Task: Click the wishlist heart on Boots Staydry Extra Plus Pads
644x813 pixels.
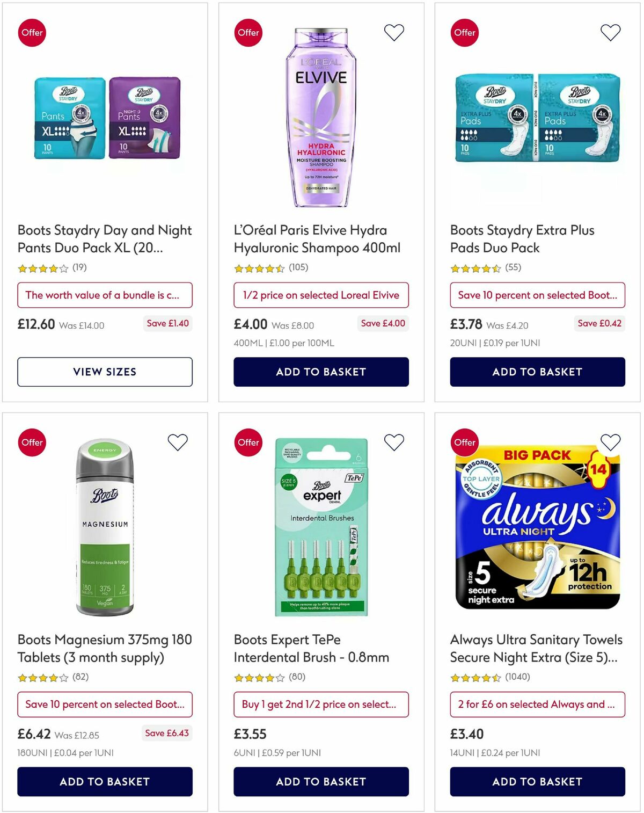Action: tap(610, 32)
